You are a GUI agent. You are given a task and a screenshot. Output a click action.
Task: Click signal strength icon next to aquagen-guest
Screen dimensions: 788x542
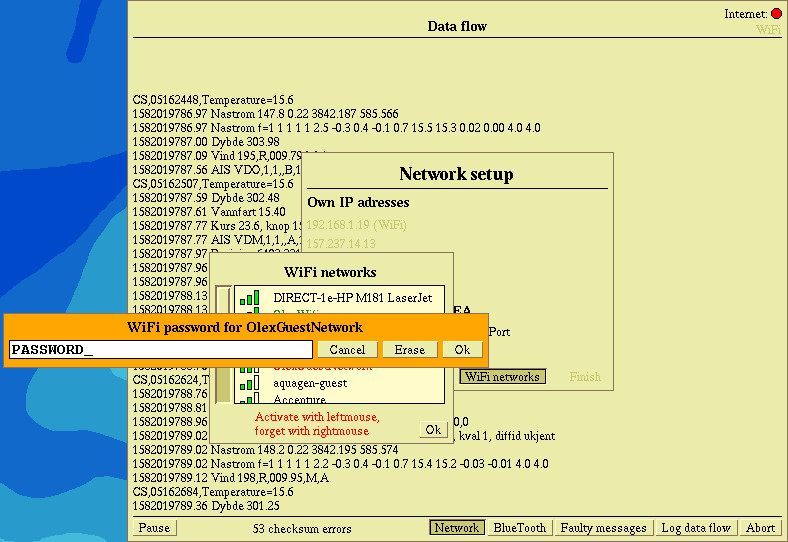250,384
